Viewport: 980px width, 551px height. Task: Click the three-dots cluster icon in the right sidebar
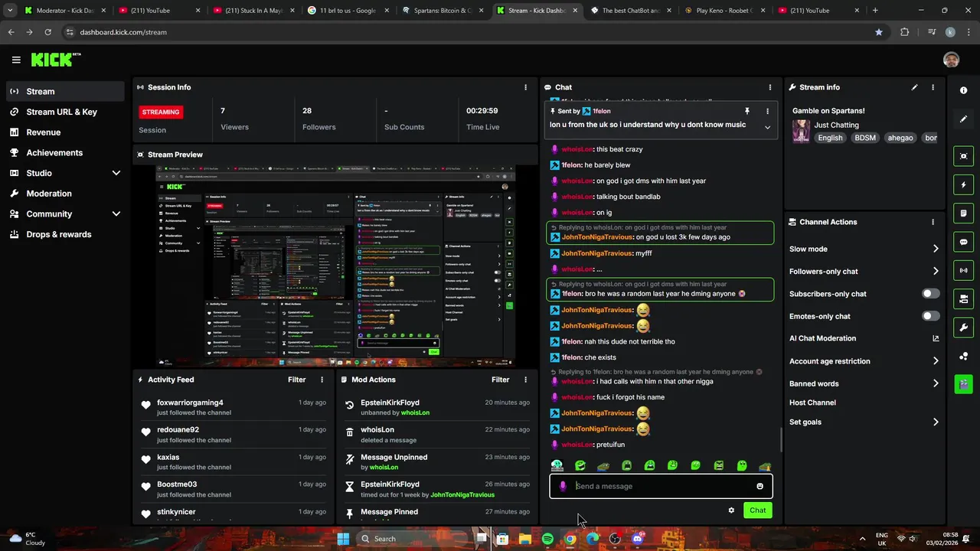(963, 356)
